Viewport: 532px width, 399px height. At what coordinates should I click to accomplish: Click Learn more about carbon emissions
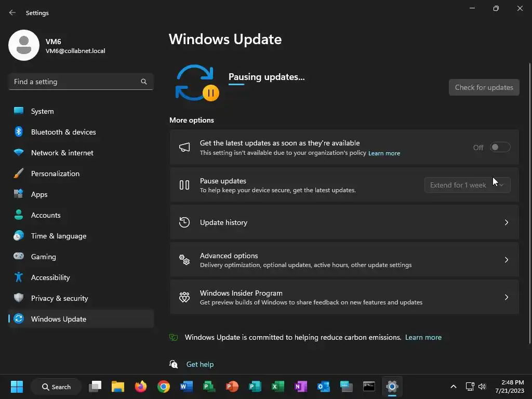pyautogui.click(x=423, y=337)
